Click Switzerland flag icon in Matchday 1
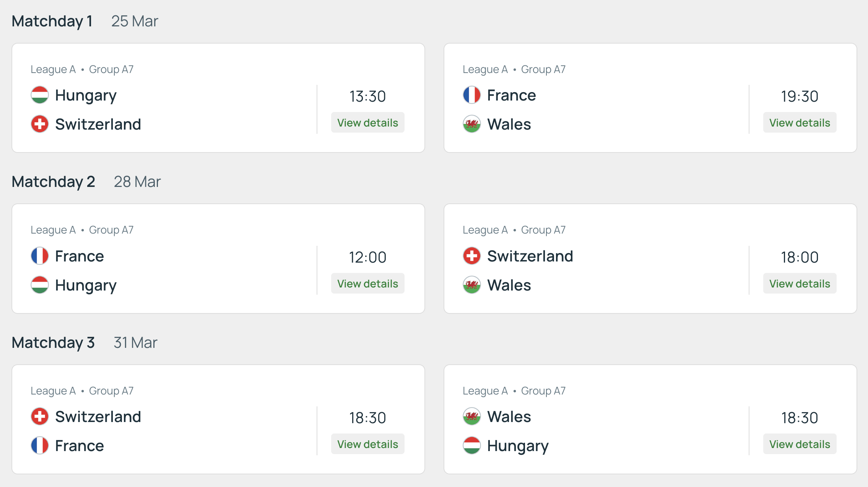Viewport: 868px width, 487px height. pos(40,124)
